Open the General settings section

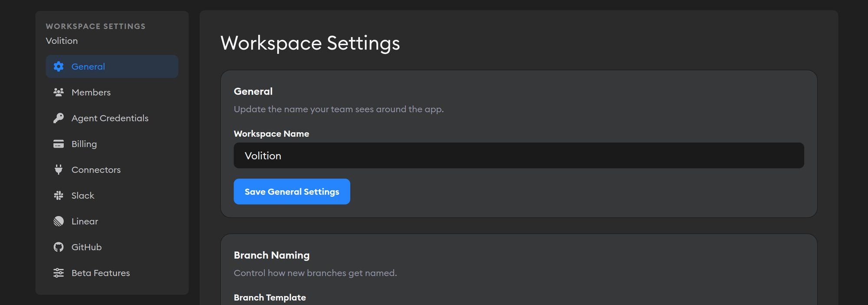click(x=112, y=66)
